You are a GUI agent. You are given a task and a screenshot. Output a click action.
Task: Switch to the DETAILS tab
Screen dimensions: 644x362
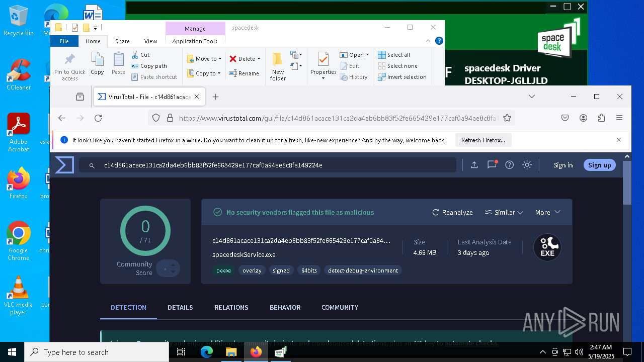180,307
